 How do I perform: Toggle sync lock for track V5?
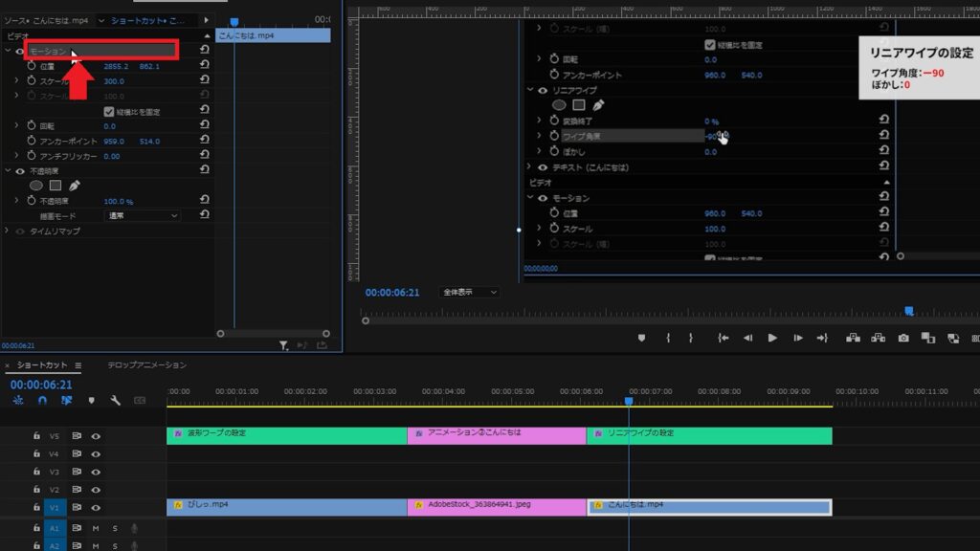[77, 436]
